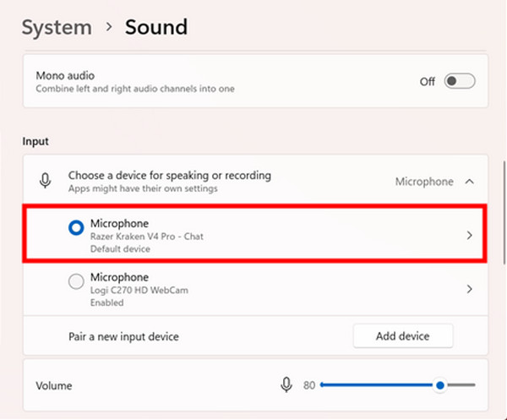Click the Volume label

click(54, 385)
